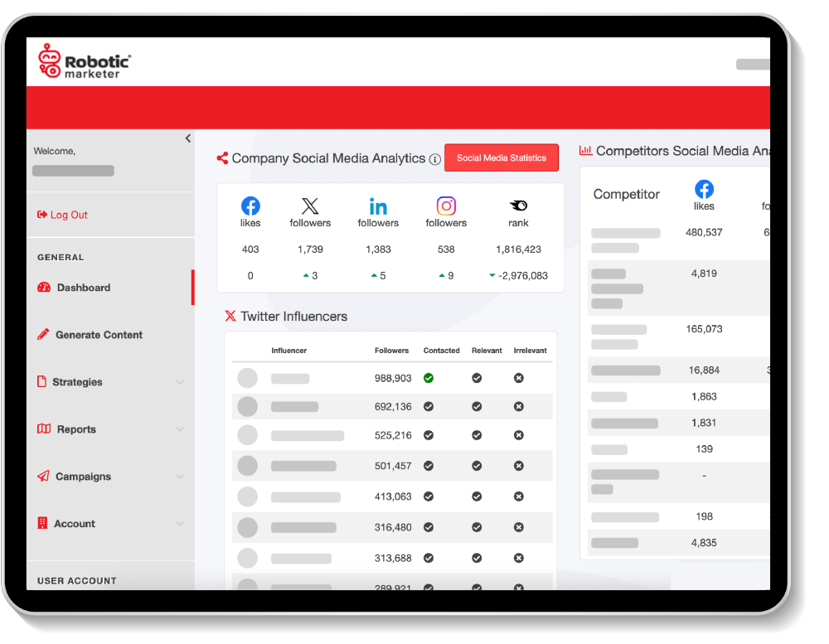The width and height of the screenshot is (829, 644).
Task: Click the Irrelevant column header
Action: click(x=530, y=351)
